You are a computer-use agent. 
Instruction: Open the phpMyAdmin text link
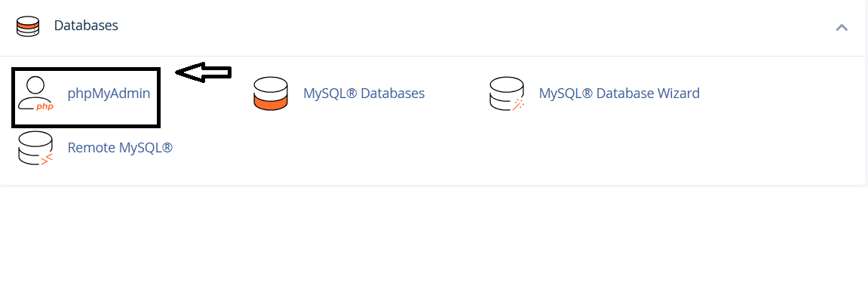tap(109, 94)
